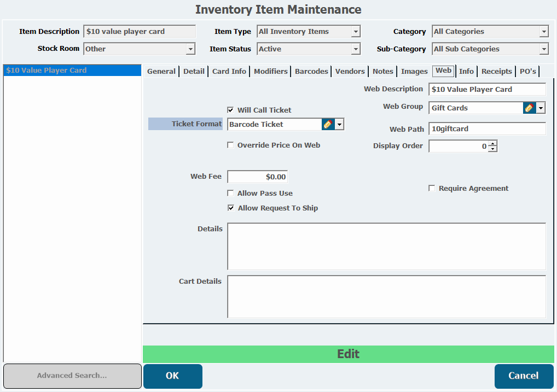
Task: Switch to the General tab
Action: 161,72
